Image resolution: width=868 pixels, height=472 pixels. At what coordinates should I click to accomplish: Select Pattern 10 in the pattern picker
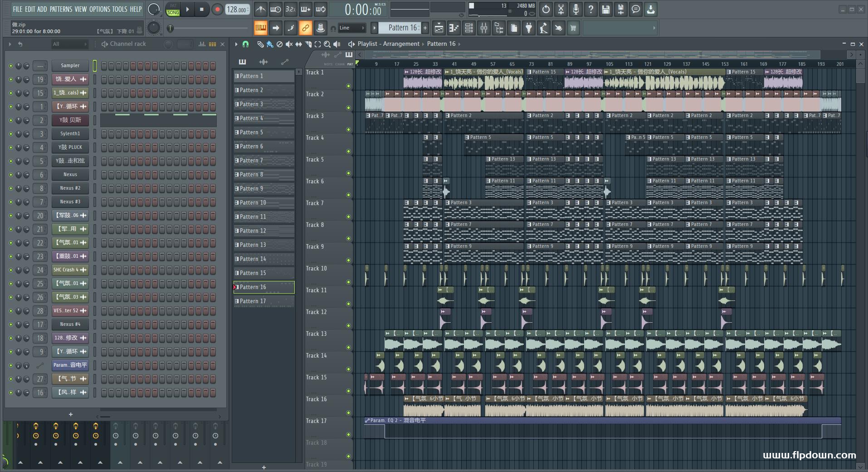coord(264,203)
